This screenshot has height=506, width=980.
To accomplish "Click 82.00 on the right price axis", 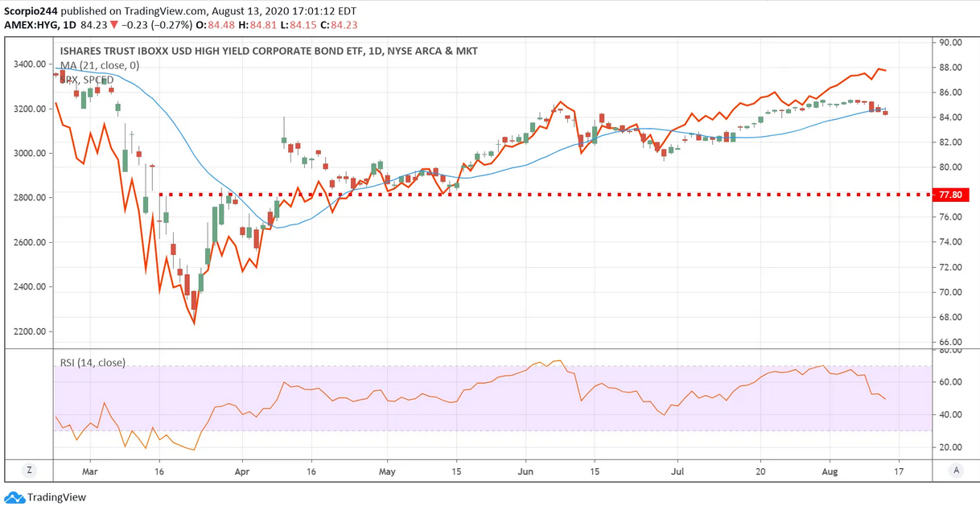I will click(950, 142).
